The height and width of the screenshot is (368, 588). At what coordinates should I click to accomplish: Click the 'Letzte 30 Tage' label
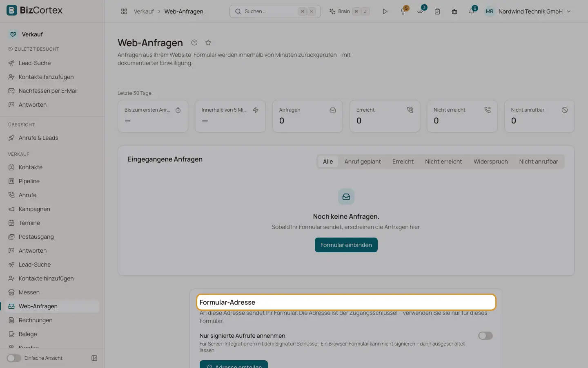click(x=134, y=93)
